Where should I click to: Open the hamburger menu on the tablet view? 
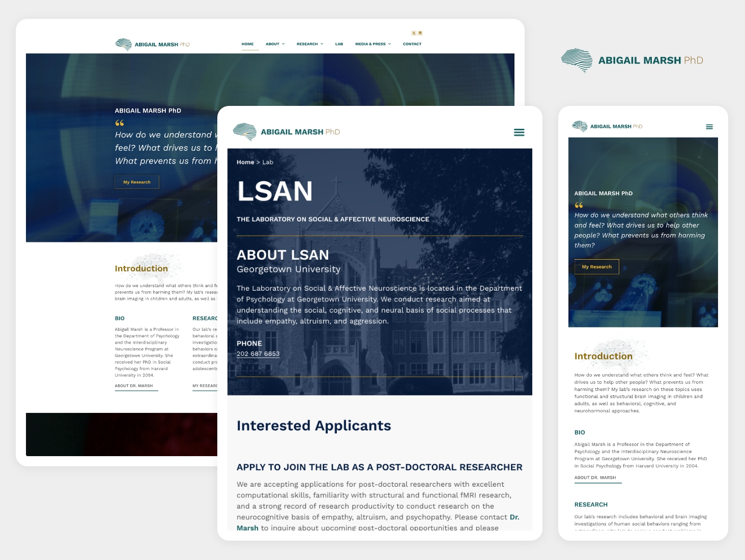(519, 132)
